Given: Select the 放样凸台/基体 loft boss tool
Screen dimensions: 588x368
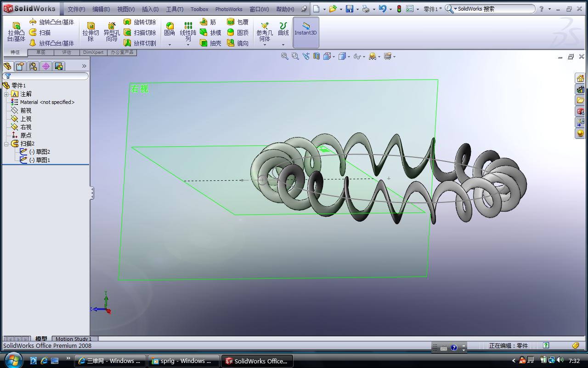Looking at the screenshot, I should pos(51,43).
